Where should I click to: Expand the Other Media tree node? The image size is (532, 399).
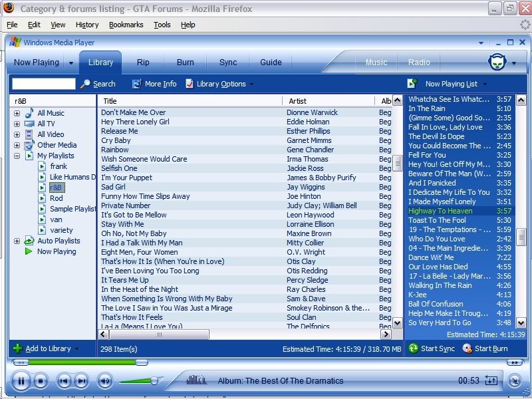pyautogui.click(x=17, y=145)
